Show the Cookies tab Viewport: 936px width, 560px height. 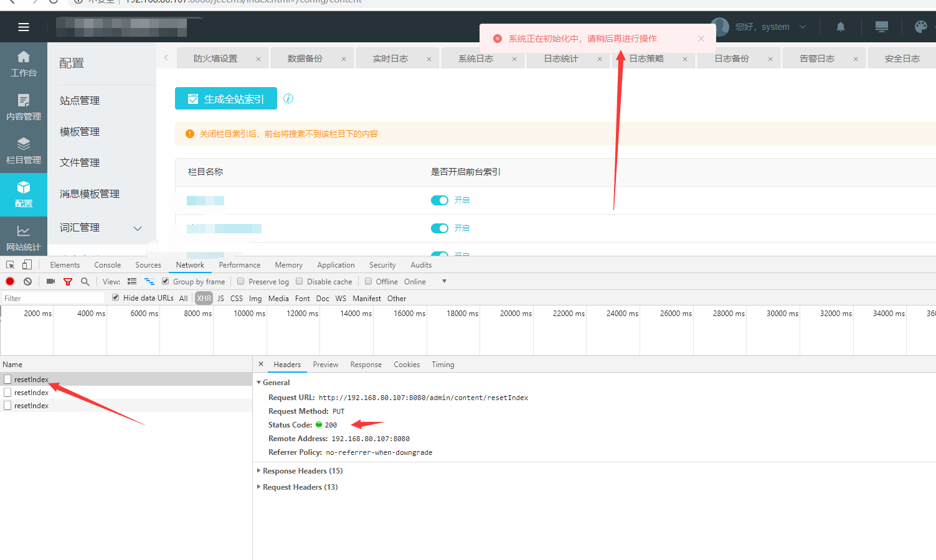(x=407, y=365)
